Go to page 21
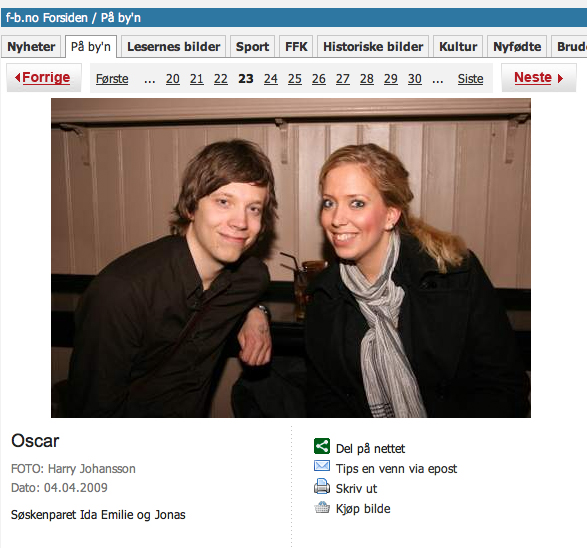Screen dimensions: 587x548 (x=197, y=79)
